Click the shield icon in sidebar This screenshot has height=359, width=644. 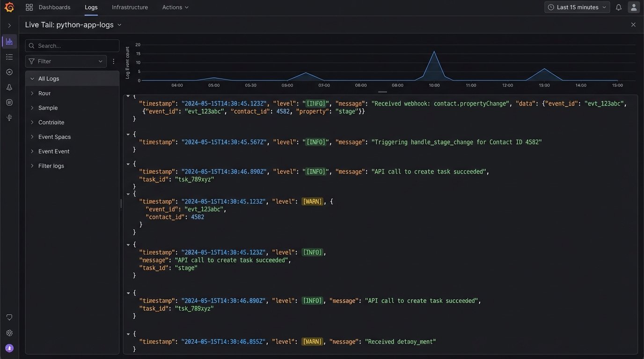click(9, 317)
